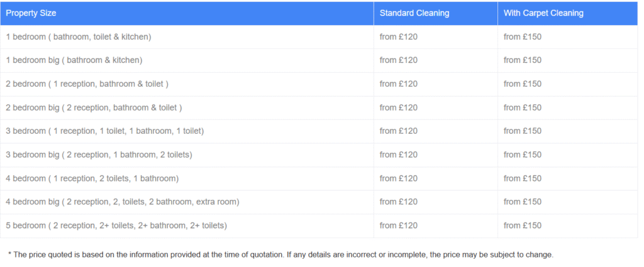This screenshot has width=644, height=267.
Task: Click standard cleaning price for 4 bedroom big
Action: (x=399, y=202)
